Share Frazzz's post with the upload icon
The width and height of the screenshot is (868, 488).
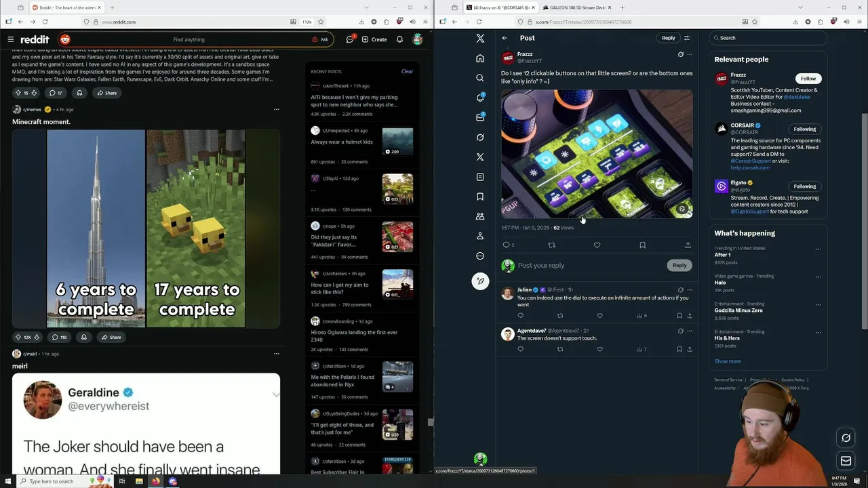[x=688, y=245]
